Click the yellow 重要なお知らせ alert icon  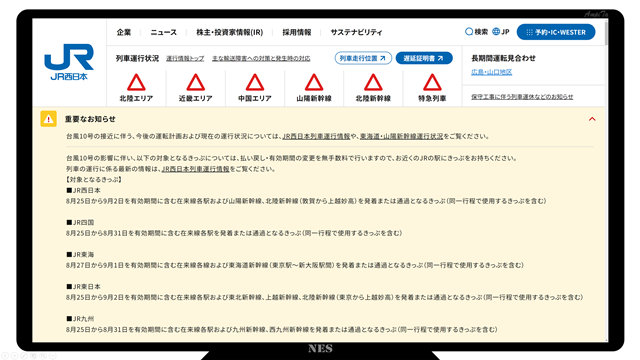pos(49,119)
